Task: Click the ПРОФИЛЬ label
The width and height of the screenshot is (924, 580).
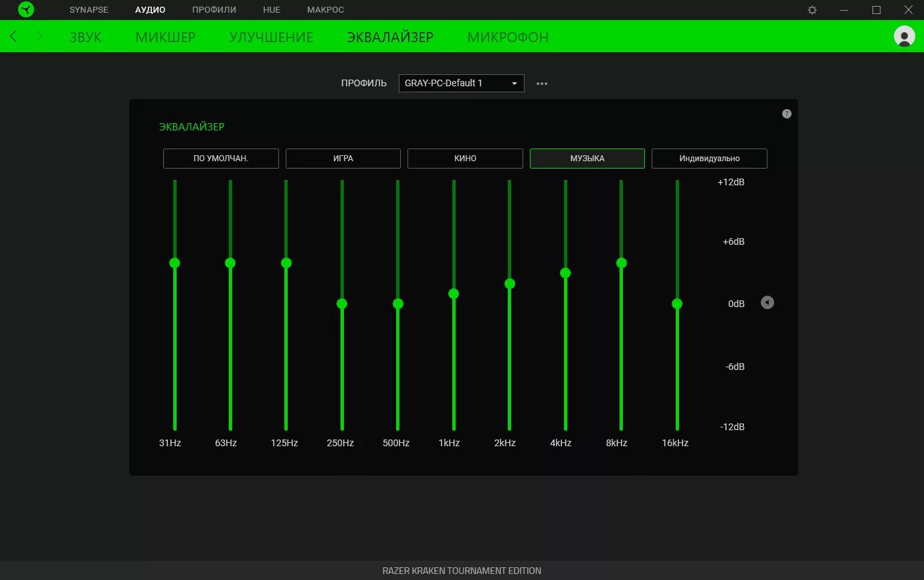Action: [x=364, y=83]
